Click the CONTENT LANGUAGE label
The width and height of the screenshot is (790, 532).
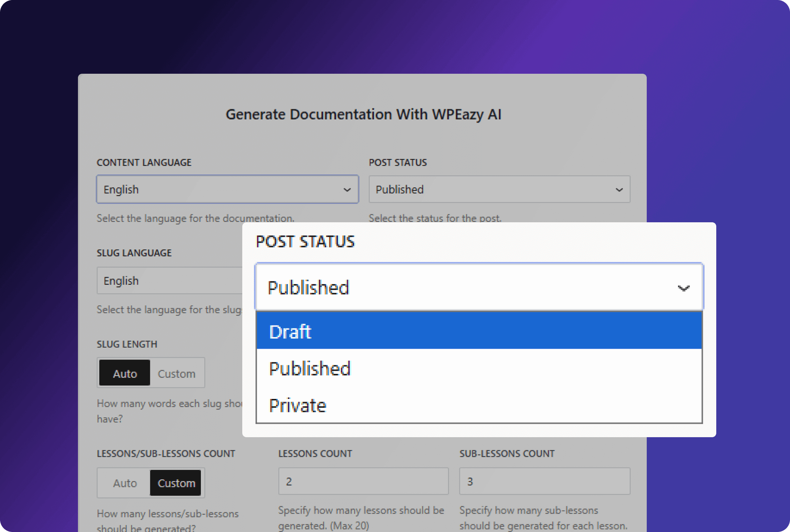point(144,163)
